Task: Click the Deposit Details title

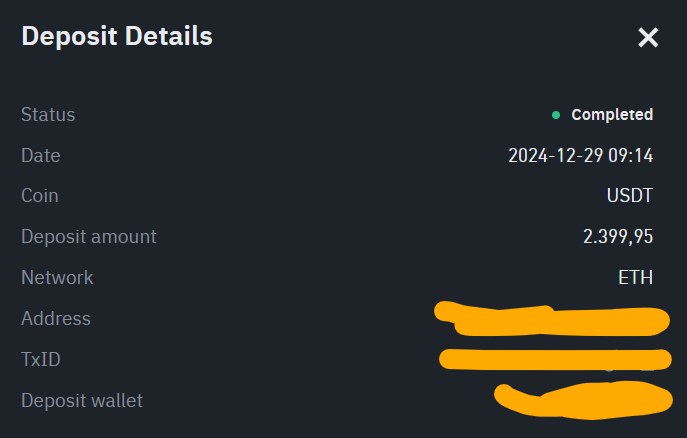Action: (x=117, y=37)
